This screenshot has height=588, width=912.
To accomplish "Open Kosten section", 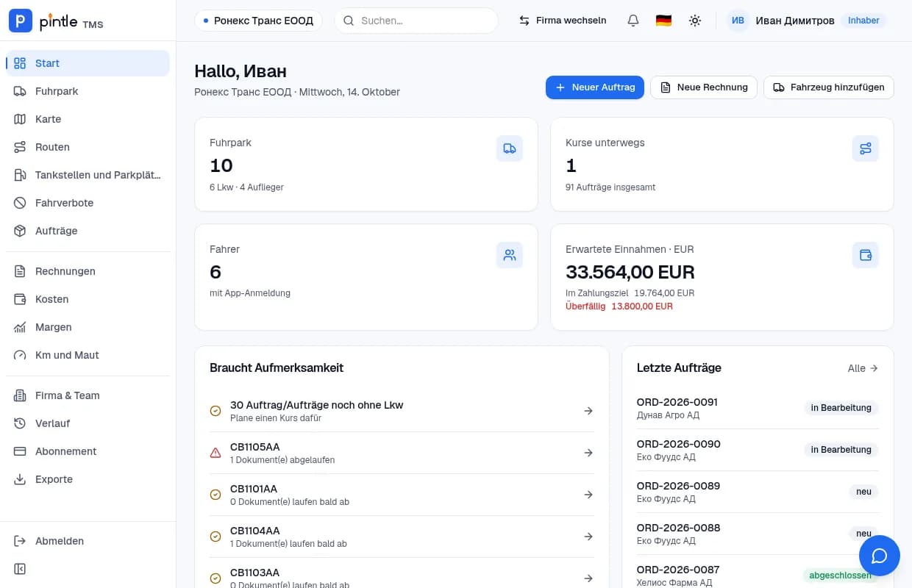I will point(88,299).
